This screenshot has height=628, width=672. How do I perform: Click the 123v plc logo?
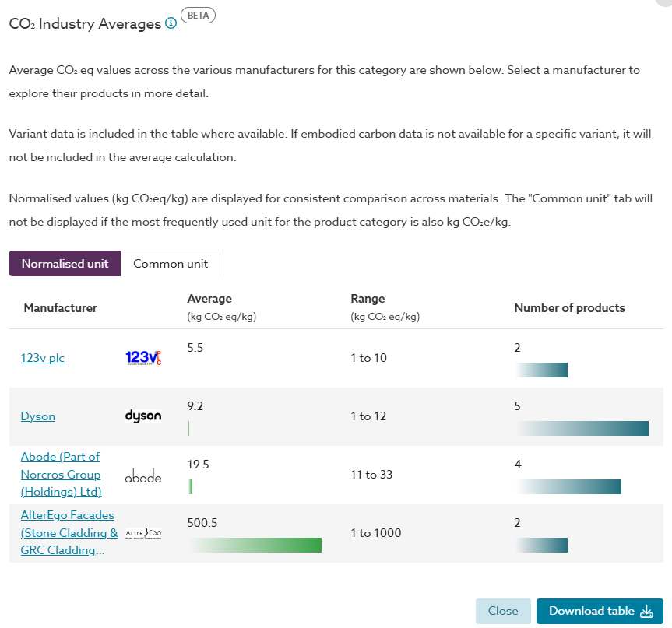click(143, 358)
